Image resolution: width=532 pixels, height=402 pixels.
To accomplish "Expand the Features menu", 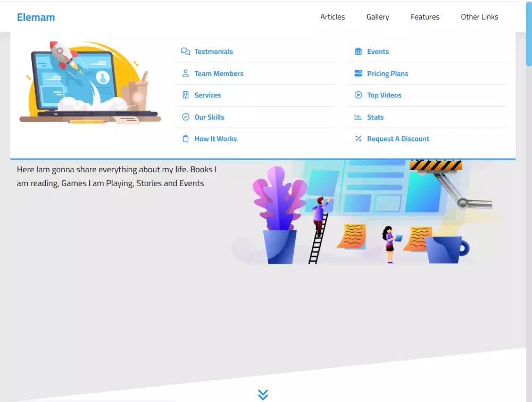I will [425, 16].
